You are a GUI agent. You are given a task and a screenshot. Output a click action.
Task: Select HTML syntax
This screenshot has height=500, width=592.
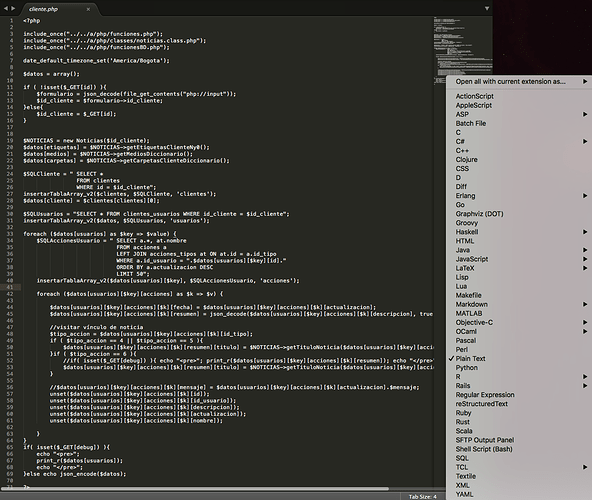point(519,241)
